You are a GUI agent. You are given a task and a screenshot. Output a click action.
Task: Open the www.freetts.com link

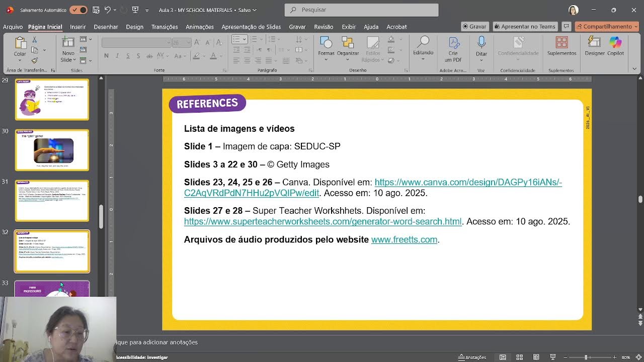coord(405,240)
